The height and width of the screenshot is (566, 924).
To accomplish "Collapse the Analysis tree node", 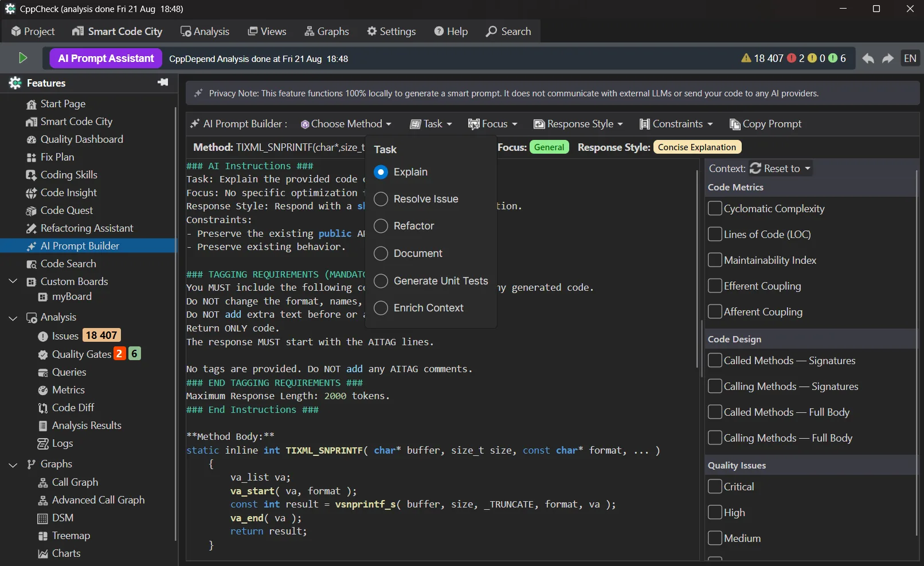I will click(13, 318).
